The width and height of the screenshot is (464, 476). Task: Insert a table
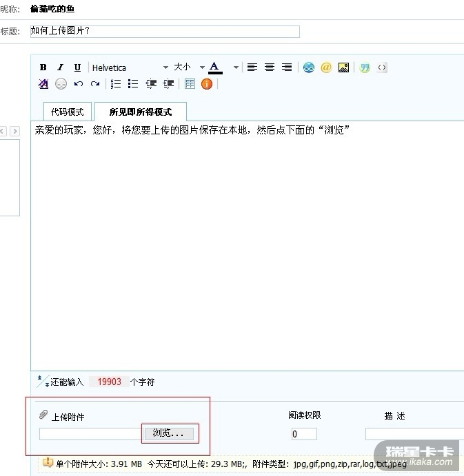pyautogui.click(x=190, y=84)
